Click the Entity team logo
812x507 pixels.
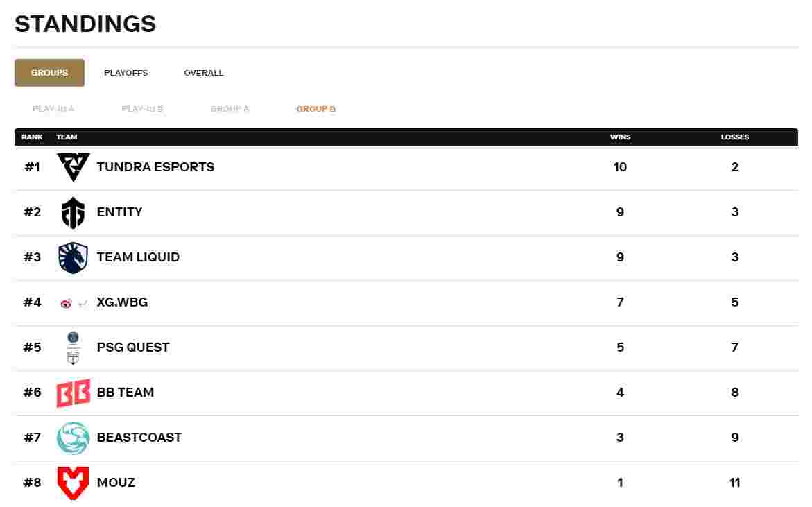[73, 212]
